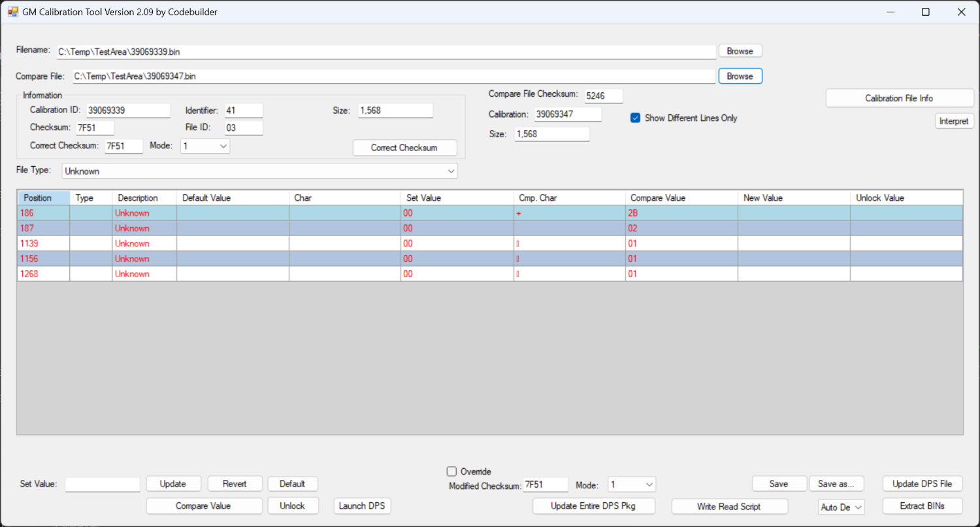This screenshot has height=527, width=980.
Task: Click into the Set Value input field
Action: coord(103,484)
